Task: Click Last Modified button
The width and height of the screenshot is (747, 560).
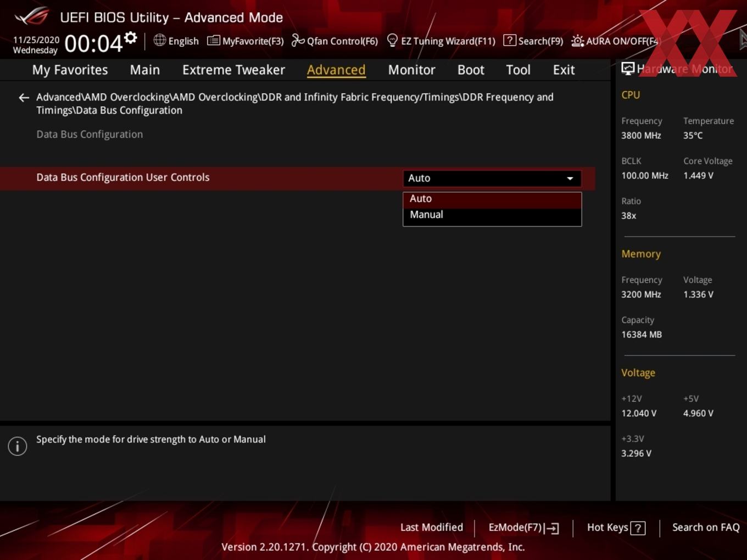Action: [x=432, y=527]
